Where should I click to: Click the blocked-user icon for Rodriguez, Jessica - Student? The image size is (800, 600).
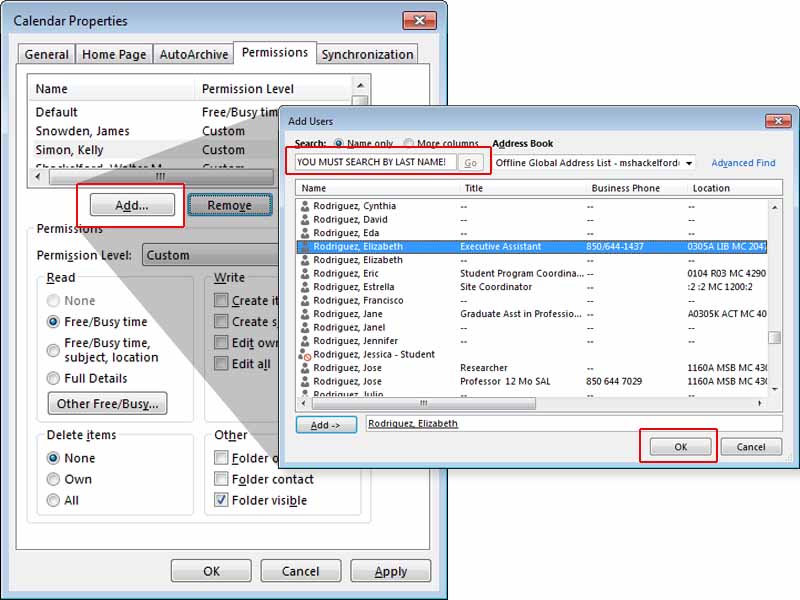pos(305,355)
